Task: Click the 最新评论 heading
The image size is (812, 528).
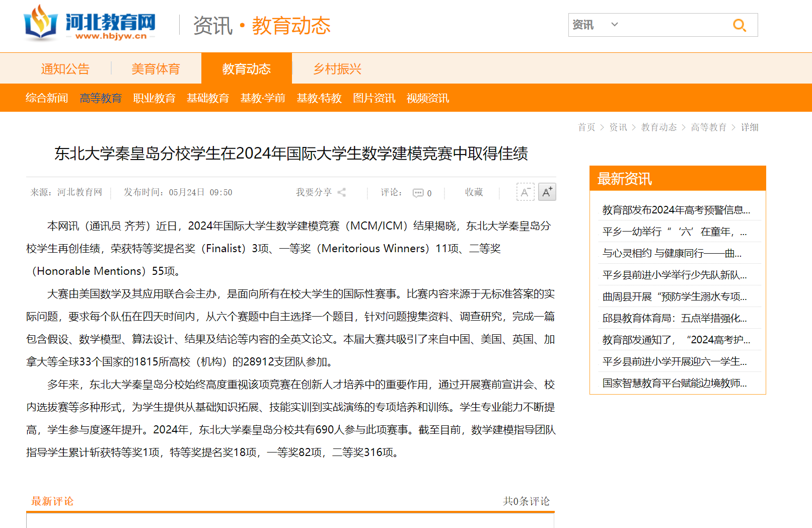Action: (x=52, y=501)
